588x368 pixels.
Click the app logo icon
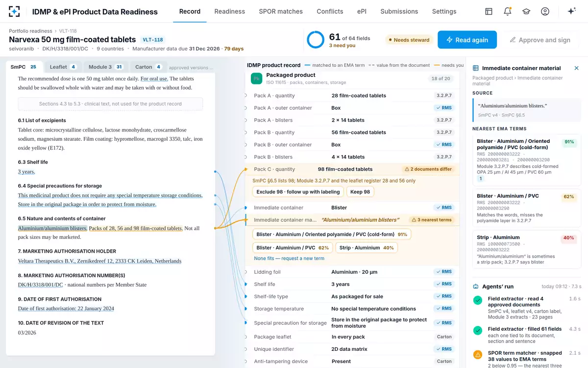pos(14,11)
